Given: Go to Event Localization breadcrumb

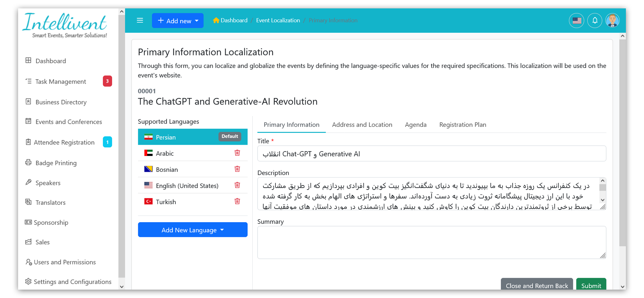Looking at the screenshot, I should pos(278,20).
